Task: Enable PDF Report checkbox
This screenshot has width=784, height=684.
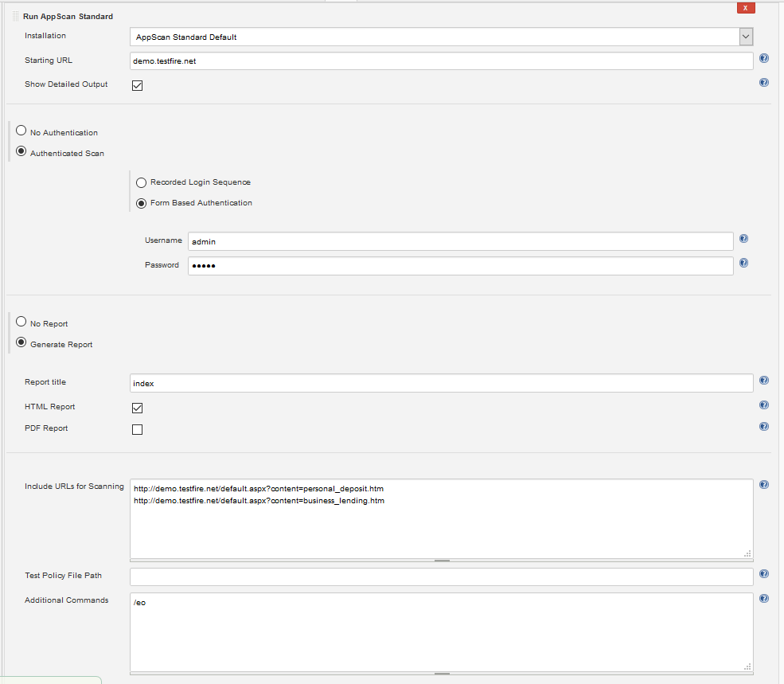Action: click(x=137, y=429)
